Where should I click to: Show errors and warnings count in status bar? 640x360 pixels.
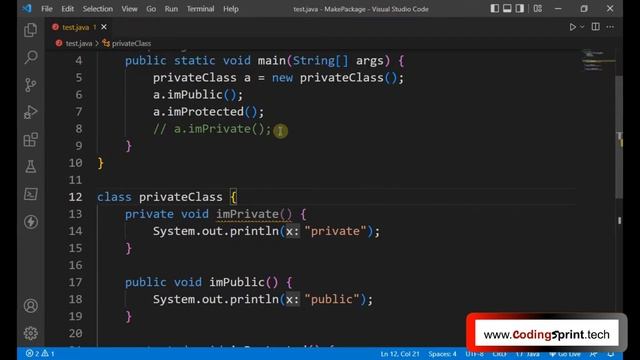point(40,353)
